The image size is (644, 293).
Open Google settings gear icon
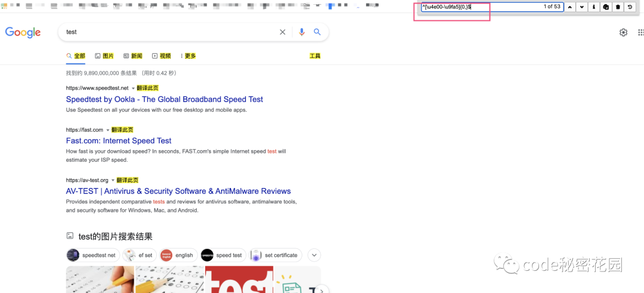coord(624,32)
